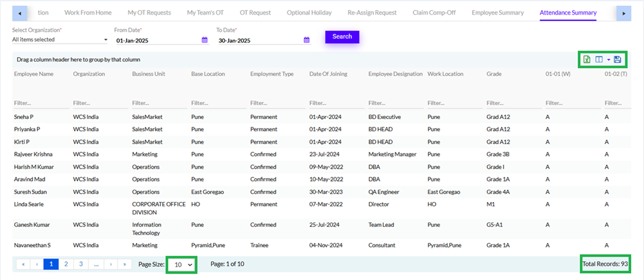Go to page 2 of results
The image size is (644, 280).
point(66,264)
